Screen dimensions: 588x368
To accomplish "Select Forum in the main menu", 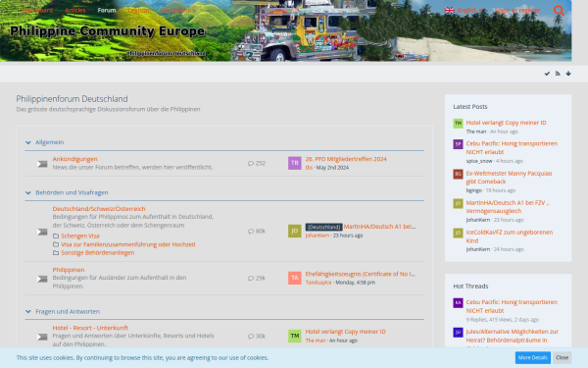I will pos(107,10).
